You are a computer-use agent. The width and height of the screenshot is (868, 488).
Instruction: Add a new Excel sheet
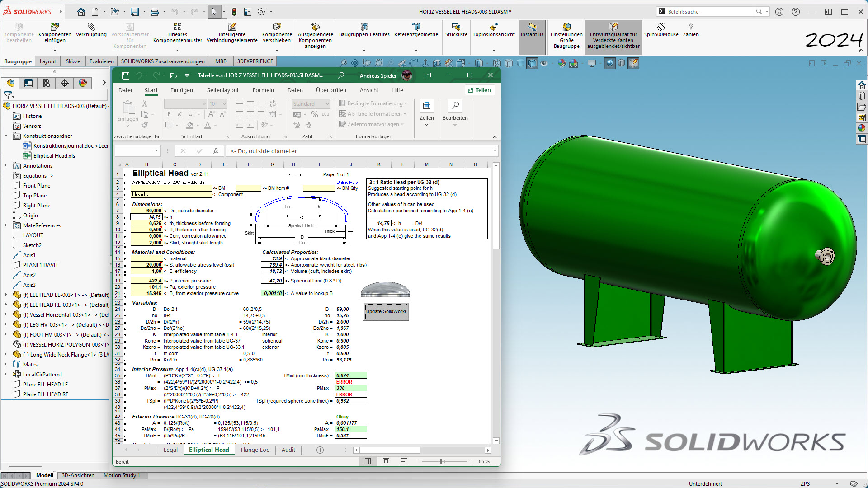[320, 450]
